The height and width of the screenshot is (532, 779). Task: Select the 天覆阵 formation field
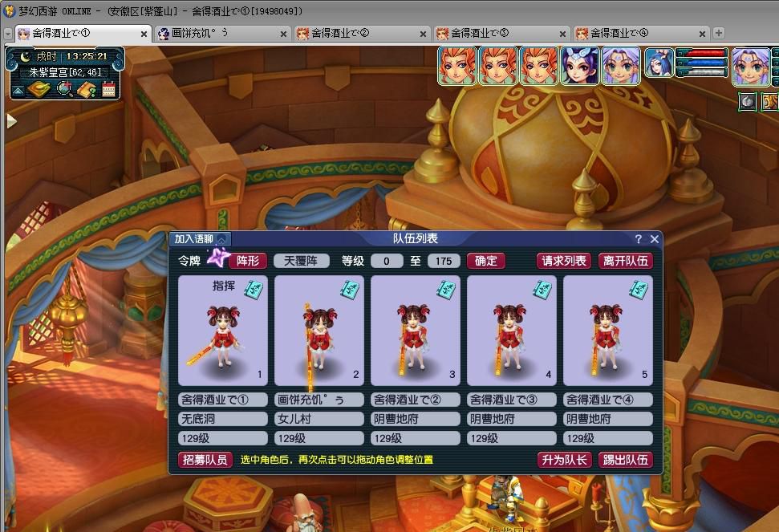point(301,261)
